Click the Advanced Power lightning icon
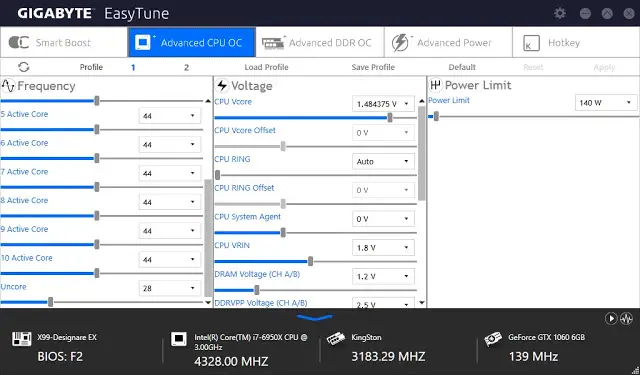 click(x=400, y=43)
